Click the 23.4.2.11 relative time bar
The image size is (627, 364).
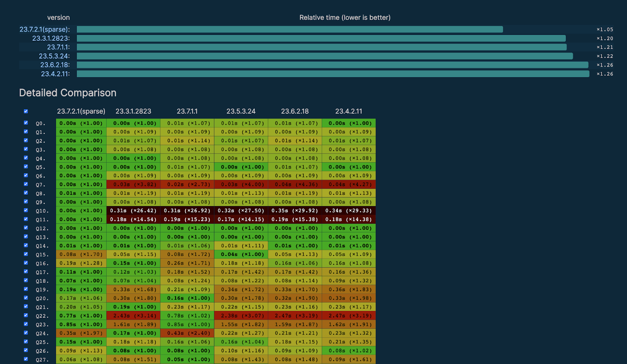point(333,74)
